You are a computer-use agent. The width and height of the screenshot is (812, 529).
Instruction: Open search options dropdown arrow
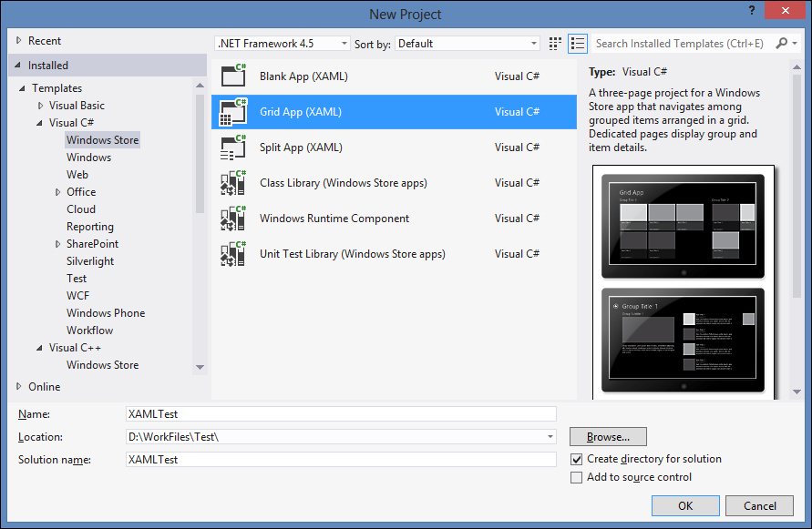point(795,44)
